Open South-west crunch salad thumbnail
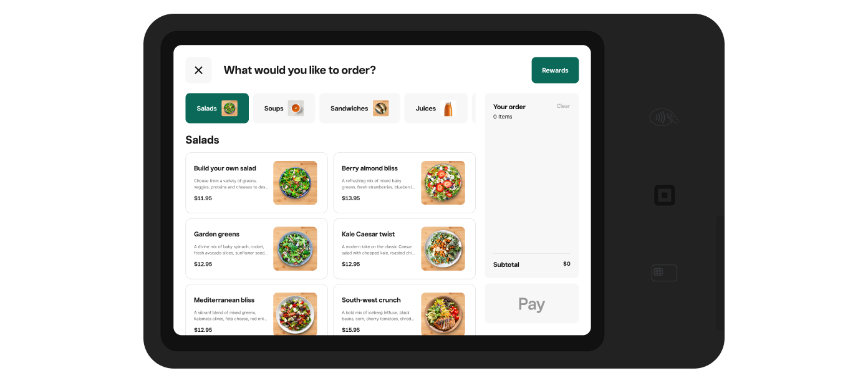This screenshot has height=383, width=868. [x=443, y=314]
